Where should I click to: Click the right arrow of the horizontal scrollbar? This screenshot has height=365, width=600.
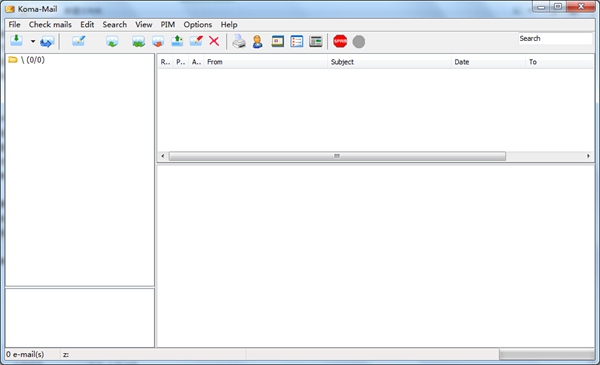pos(589,156)
